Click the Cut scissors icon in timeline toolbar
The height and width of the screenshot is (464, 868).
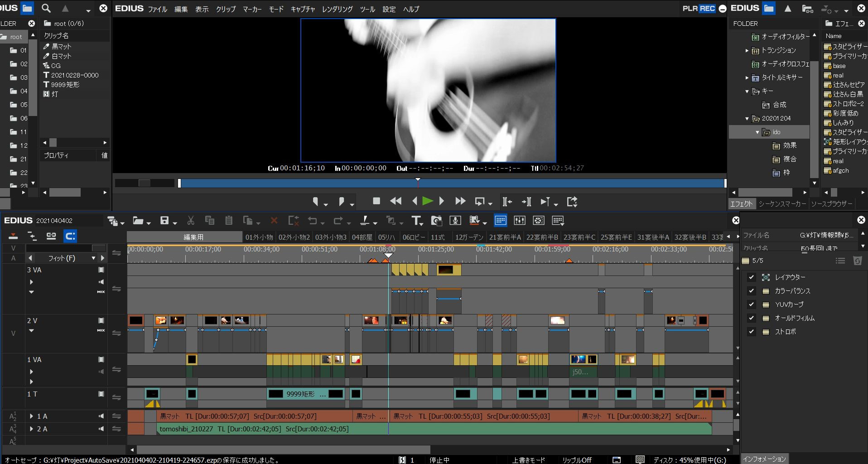191,221
